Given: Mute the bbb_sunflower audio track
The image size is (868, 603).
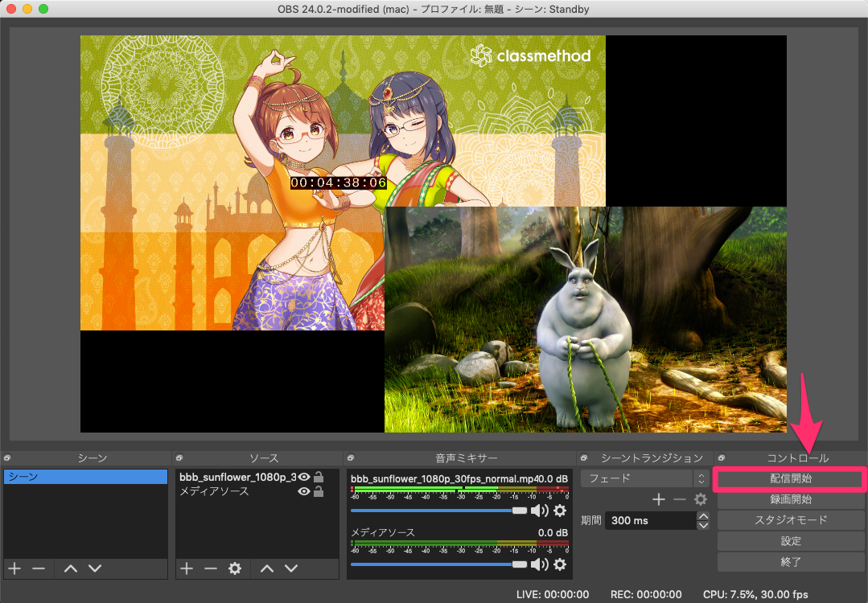Looking at the screenshot, I should pos(539,511).
